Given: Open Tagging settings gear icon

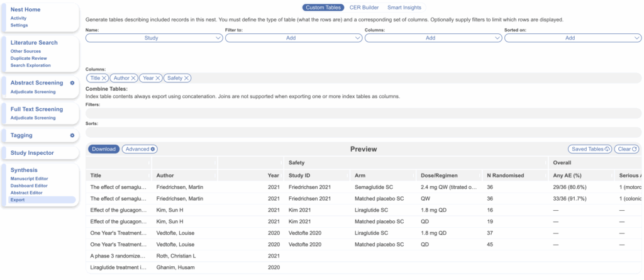Looking at the screenshot, I should click(x=72, y=135).
